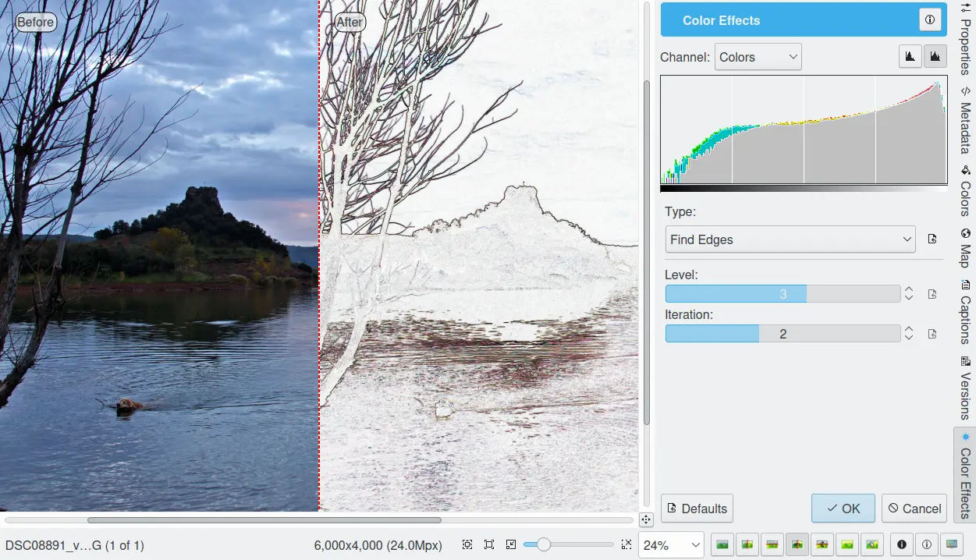Toggle the under-exposure indicator
976x560 pixels.
coord(903,544)
